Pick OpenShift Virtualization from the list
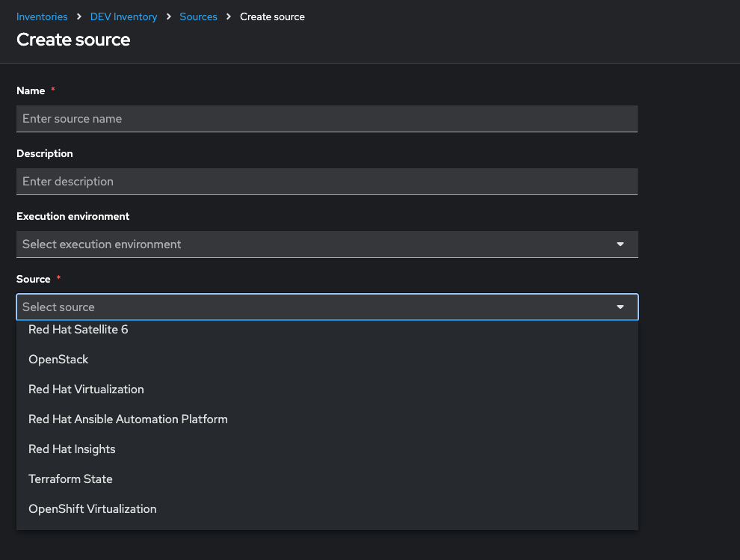Image resolution: width=740 pixels, height=560 pixels. click(93, 509)
